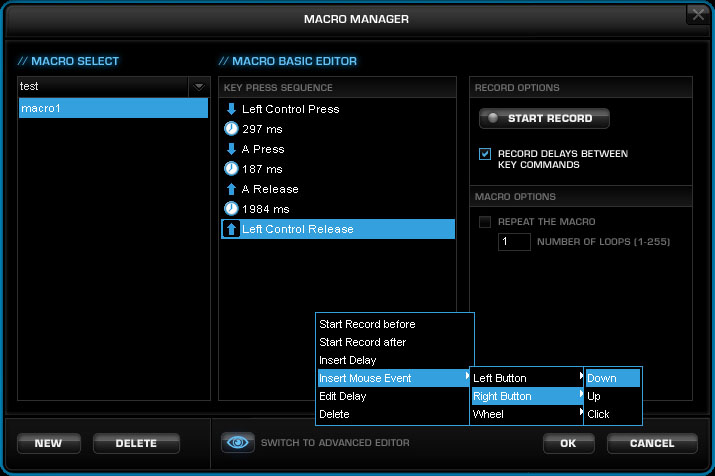
Task: Click the NEW macro button
Action: tap(49, 443)
